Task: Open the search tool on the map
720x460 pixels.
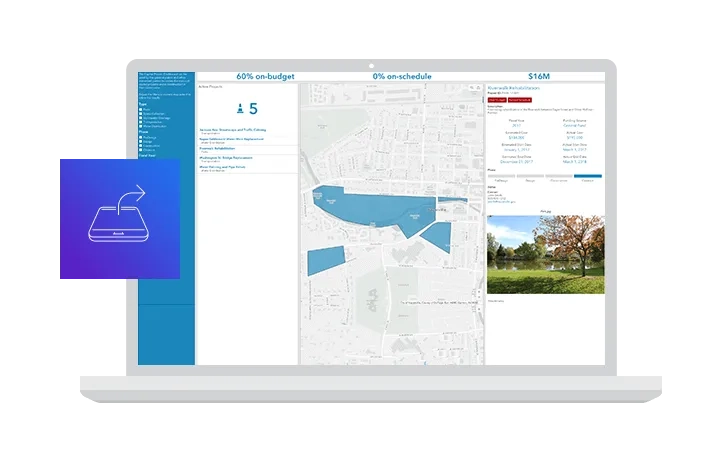Action: tap(471, 89)
